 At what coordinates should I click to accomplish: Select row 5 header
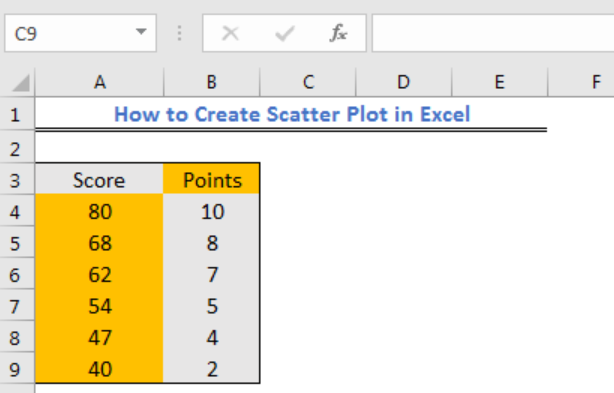pyautogui.click(x=17, y=242)
